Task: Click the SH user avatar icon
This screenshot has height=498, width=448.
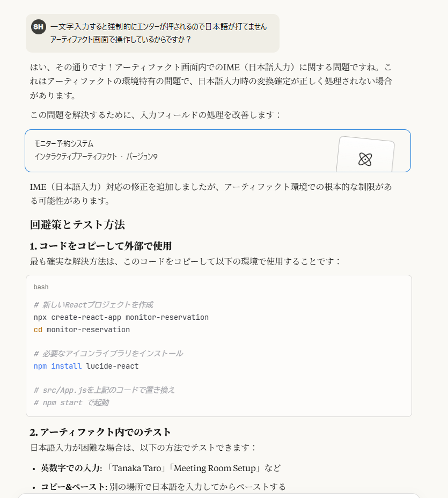Action: (x=39, y=27)
